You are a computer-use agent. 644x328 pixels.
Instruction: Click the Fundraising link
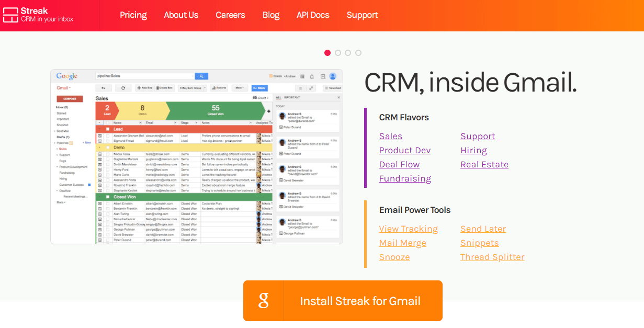pos(405,179)
